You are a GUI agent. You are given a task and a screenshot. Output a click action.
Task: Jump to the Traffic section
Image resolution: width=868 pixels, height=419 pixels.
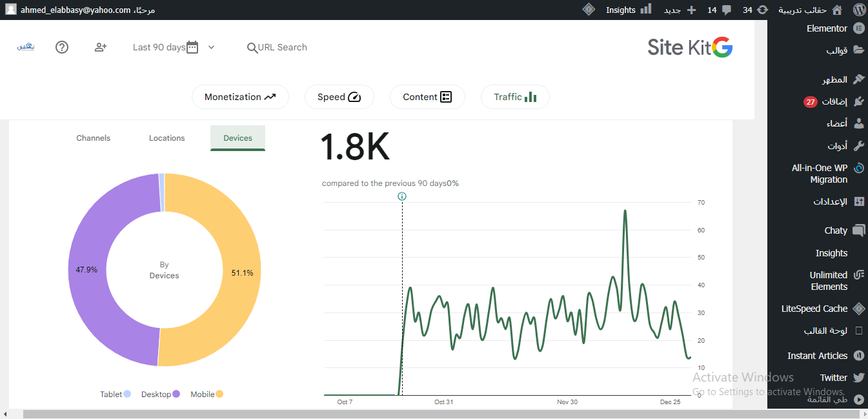[x=515, y=97]
